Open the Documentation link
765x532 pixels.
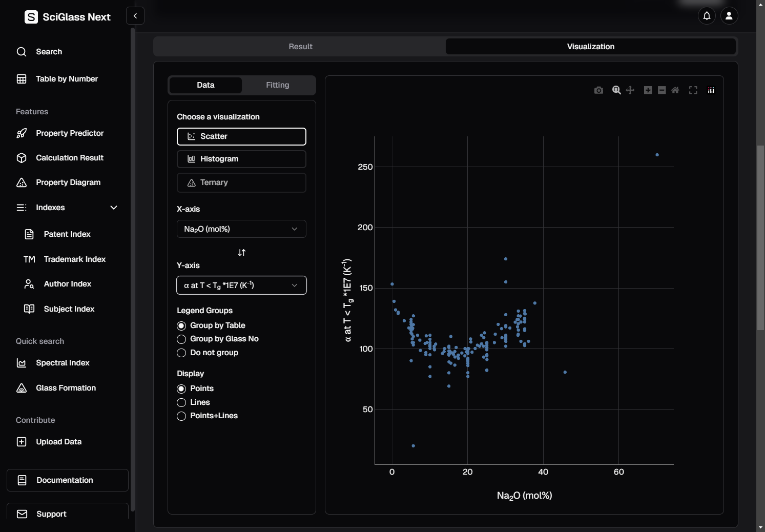68,480
